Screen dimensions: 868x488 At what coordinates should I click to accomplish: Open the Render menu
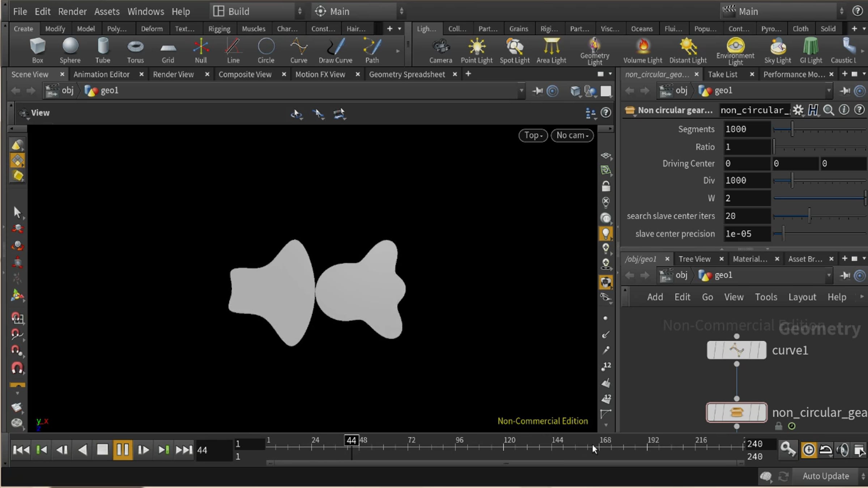tap(72, 11)
